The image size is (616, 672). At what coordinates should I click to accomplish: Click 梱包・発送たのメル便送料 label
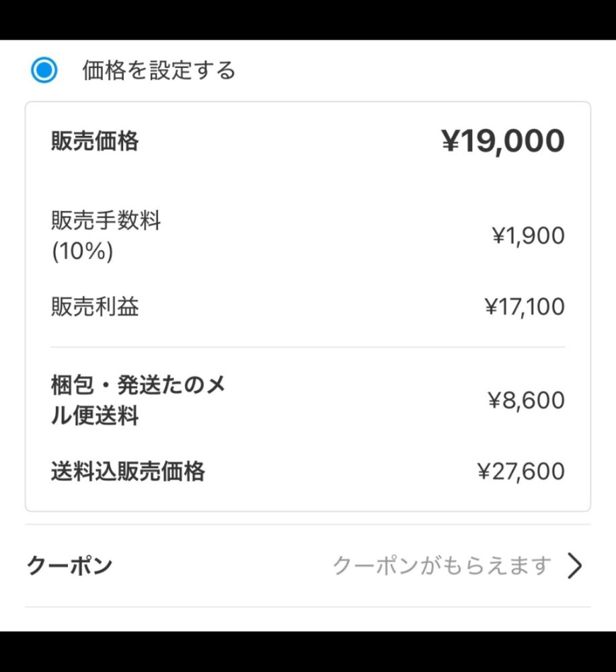tap(139, 400)
